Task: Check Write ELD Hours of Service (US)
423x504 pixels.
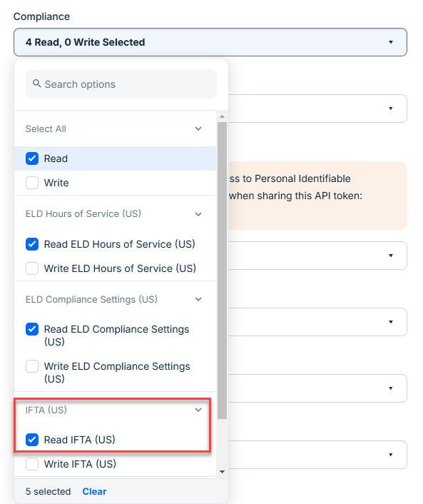Action: [32, 268]
